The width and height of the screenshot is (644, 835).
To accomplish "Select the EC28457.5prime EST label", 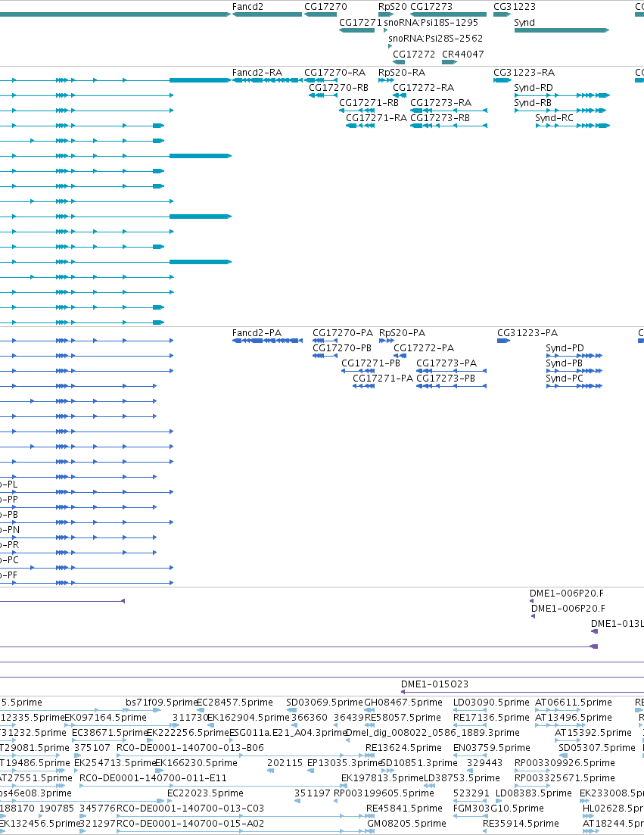I will click(x=235, y=703).
